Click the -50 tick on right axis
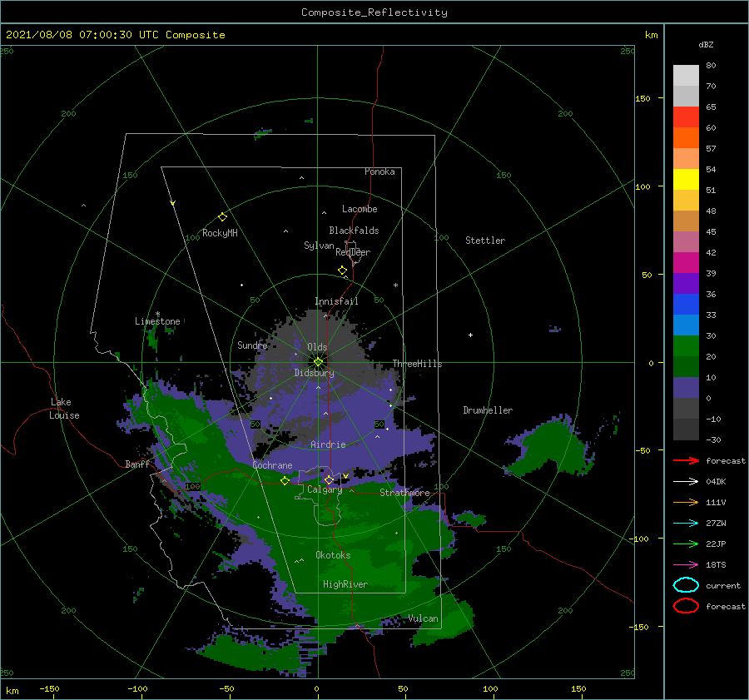This screenshot has width=749, height=700. (642, 450)
